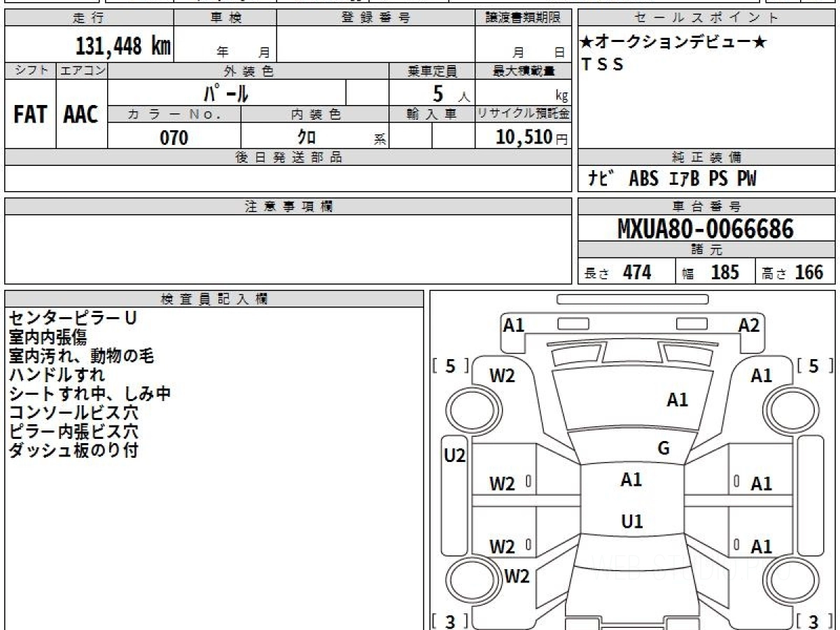The width and height of the screenshot is (840, 630).
Task: Select the seating capacity value 5 人
Action: pyautogui.click(x=451, y=93)
